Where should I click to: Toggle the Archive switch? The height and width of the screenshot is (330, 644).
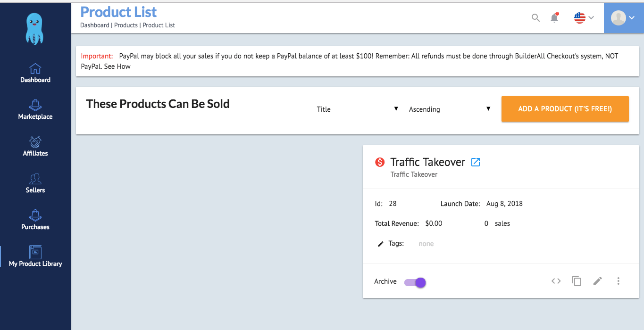pyautogui.click(x=415, y=282)
